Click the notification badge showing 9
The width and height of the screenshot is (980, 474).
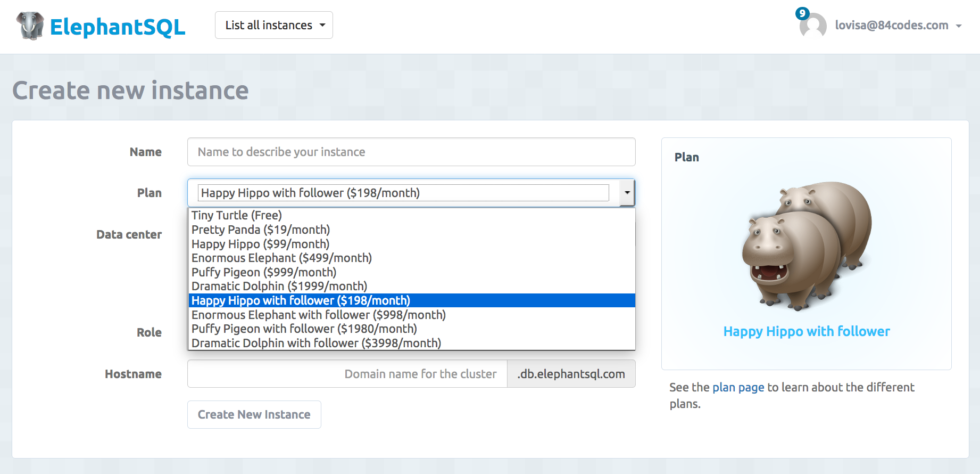click(802, 13)
